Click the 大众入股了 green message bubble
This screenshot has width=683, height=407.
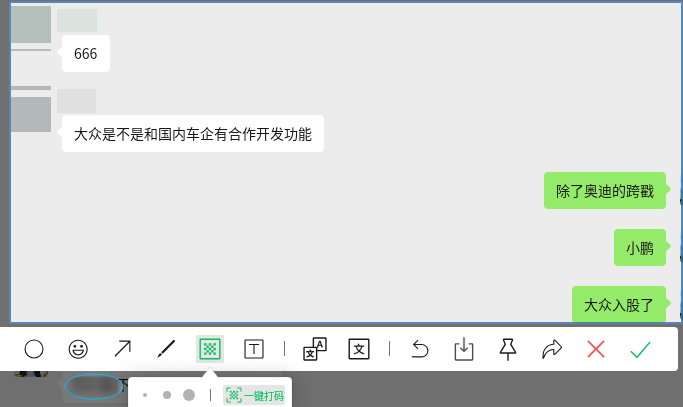click(x=619, y=305)
